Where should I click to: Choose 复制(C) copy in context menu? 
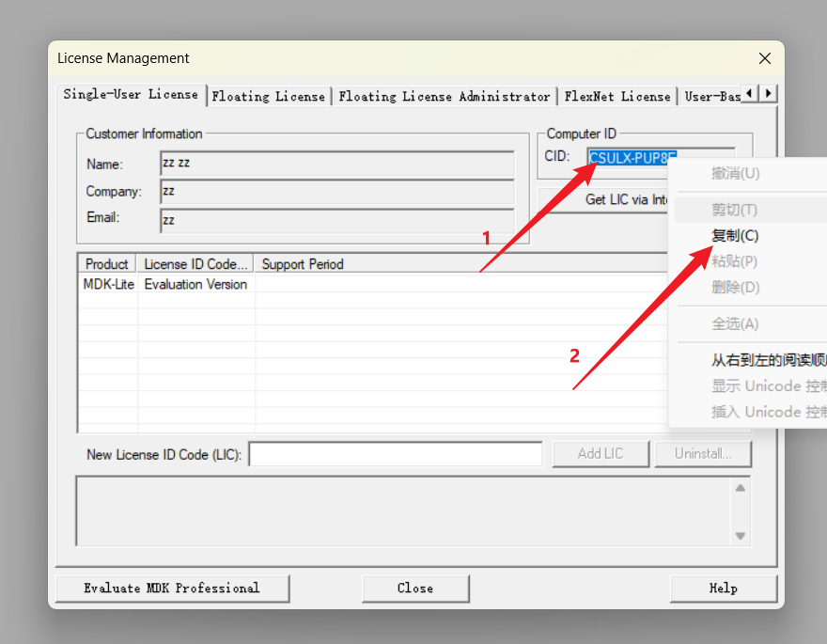751,236
